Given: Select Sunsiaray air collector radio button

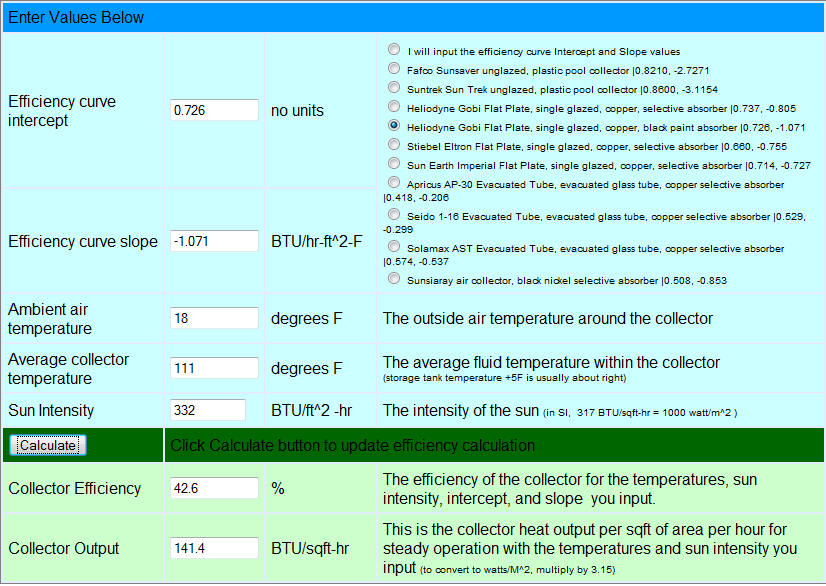Looking at the screenshot, I should pyautogui.click(x=394, y=278).
